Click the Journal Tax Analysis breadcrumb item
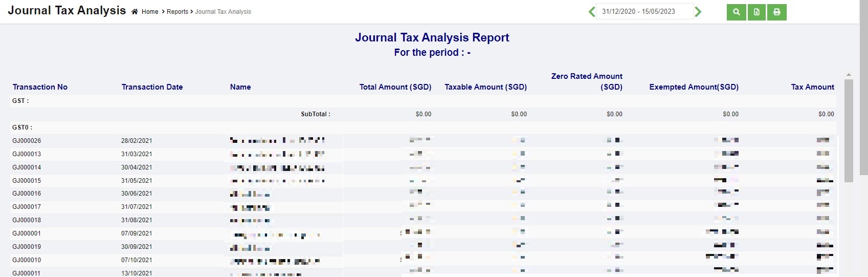The image size is (868, 277). [223, 12]
